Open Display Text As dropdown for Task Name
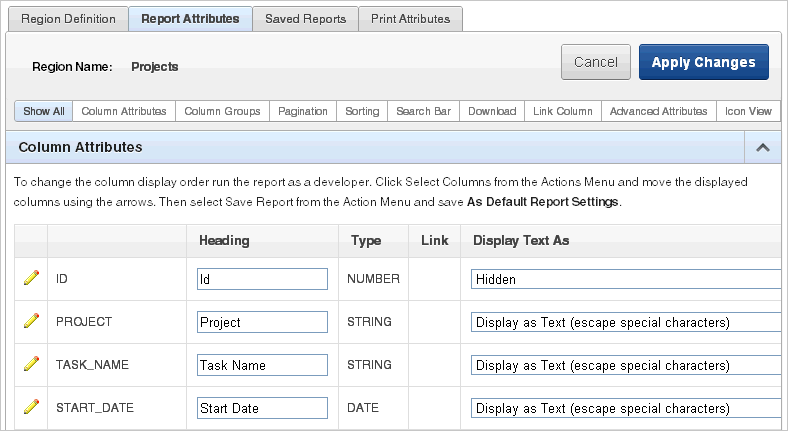The height and width of the screenshot is (431, 788). [626, 365]
